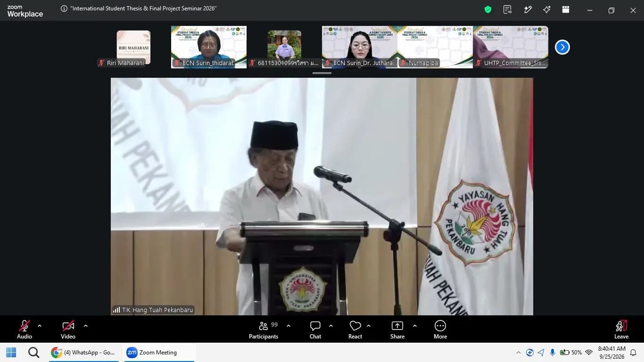Open the annotate pencil sparkle icon
Screen dimensions: 644x362
pos(528,9)
